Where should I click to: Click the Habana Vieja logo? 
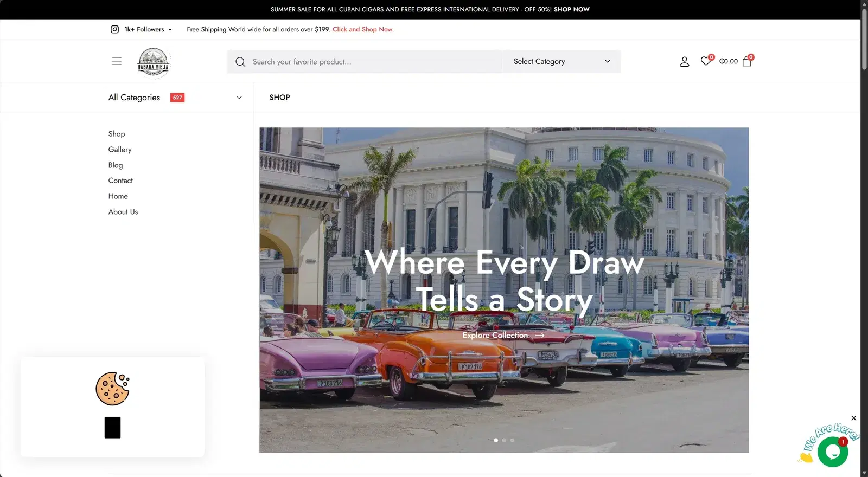click(154, 63)
